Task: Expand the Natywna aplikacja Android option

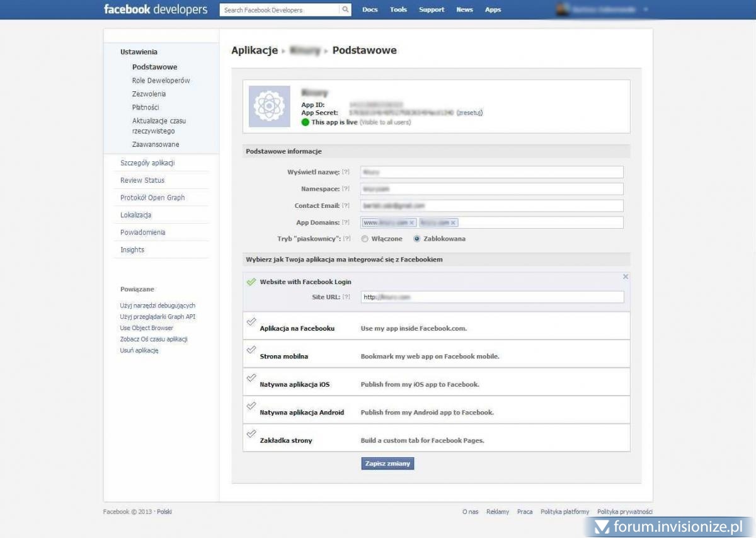Action: click(302, 413)
